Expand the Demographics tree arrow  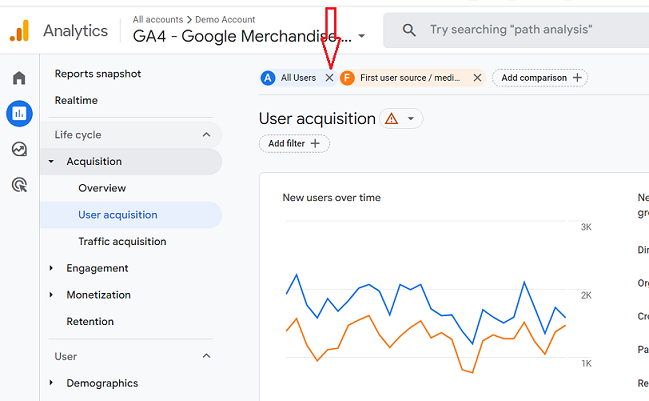tap(51, 383)
